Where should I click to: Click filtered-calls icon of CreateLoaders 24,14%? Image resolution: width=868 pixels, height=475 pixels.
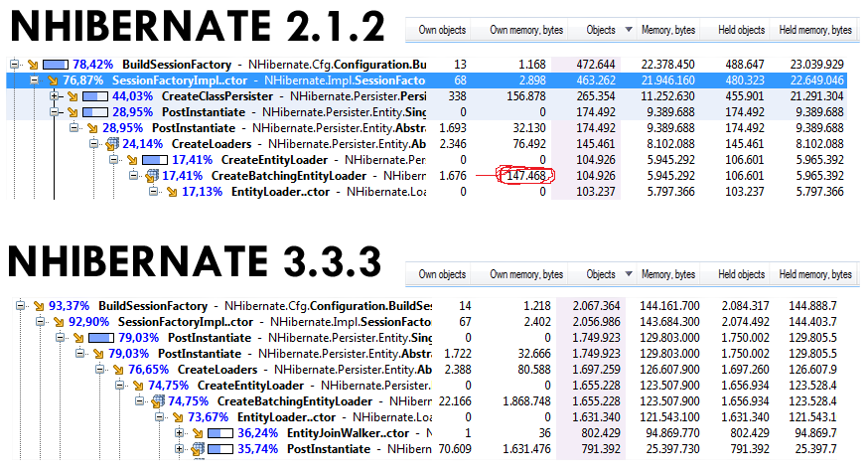point(111,144)
